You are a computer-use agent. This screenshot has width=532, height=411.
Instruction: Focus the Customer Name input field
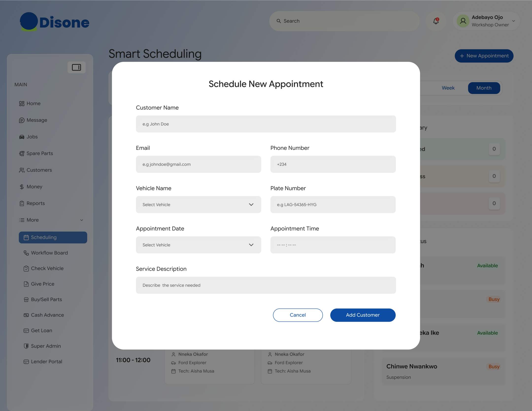point(266,124)
